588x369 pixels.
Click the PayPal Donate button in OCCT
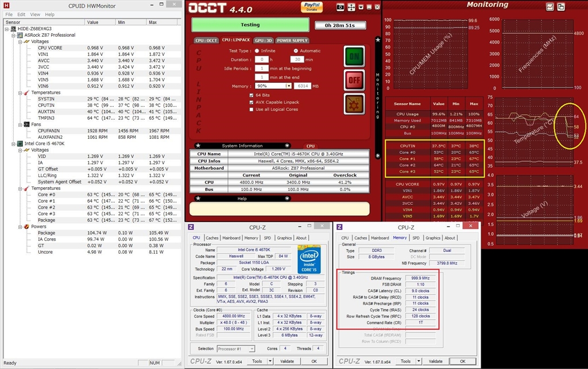tap(312, 7)
